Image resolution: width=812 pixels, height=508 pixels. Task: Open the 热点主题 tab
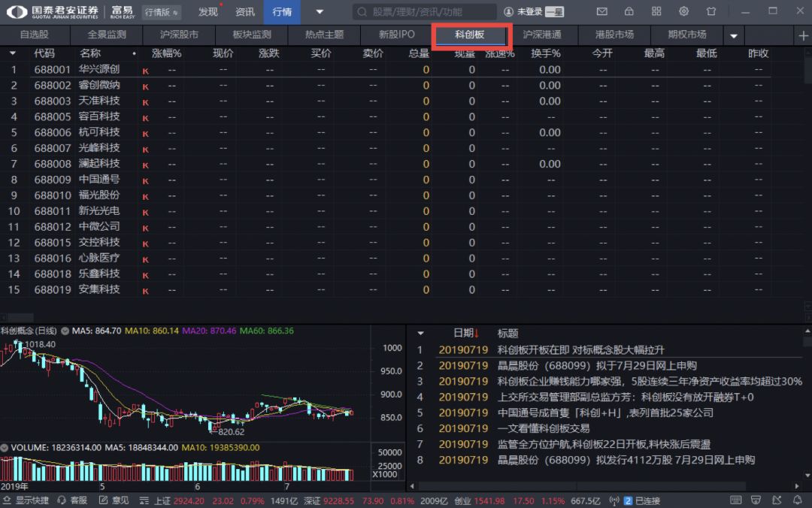[x=324, y=35]
